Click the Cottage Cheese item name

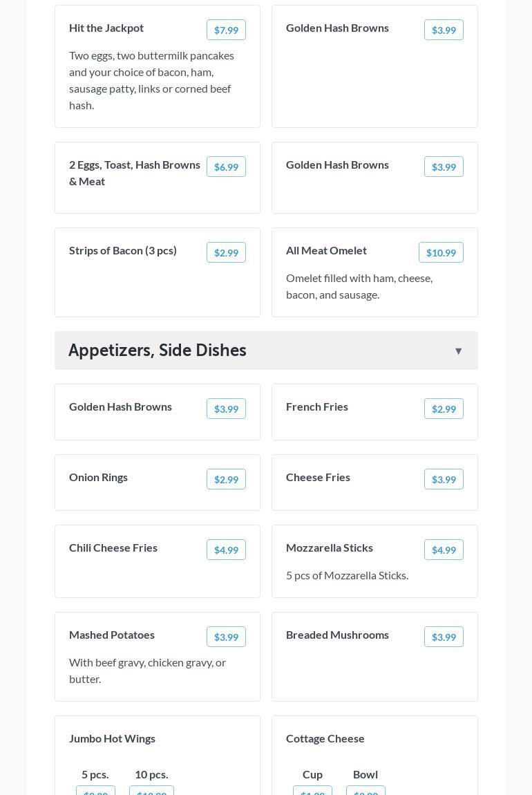pos(325,738)
